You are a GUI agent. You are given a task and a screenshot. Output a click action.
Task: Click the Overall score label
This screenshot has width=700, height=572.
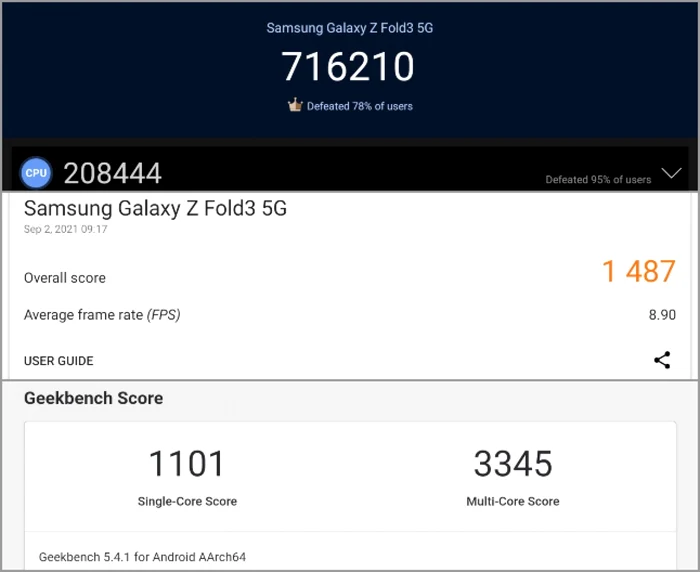(x=65, y=278)
